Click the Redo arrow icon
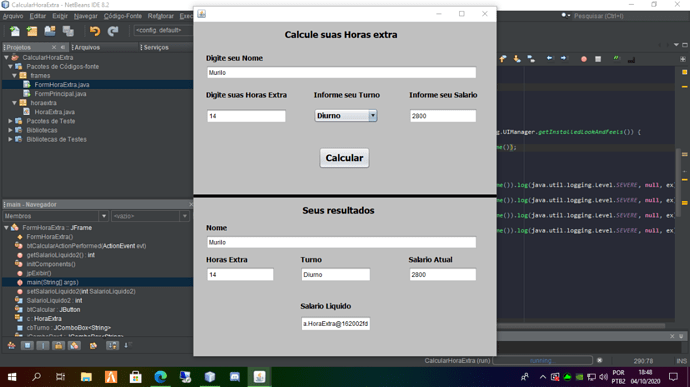The image size is (690, 387). pos(113,31)
